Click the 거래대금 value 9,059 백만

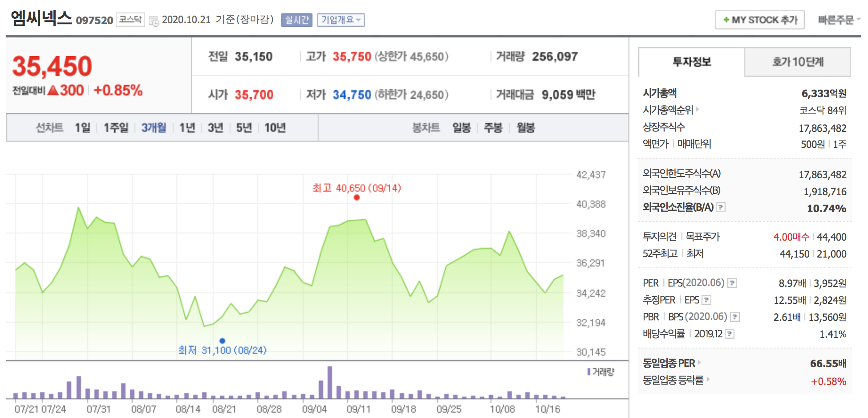tap(568, 95)
